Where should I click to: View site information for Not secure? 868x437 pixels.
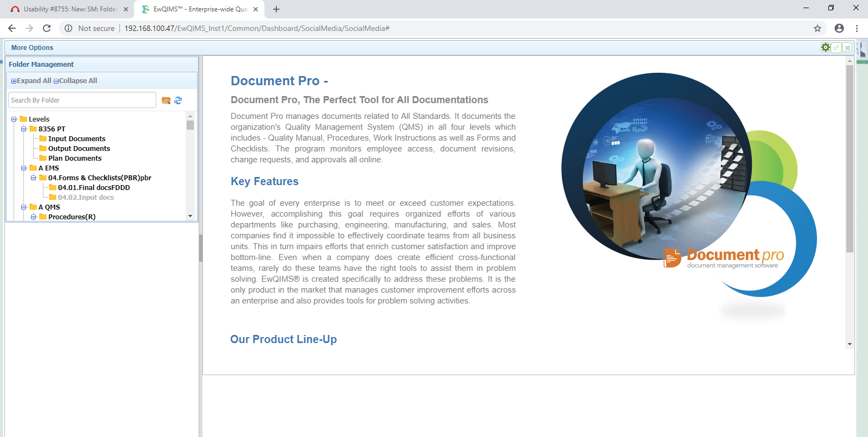(x=90, y=28)
